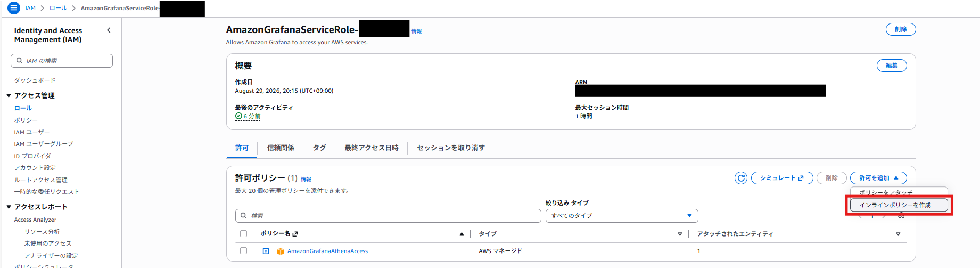980x268 pixels.
Task: Open IAM ユーザーグループ in the sidebar
Action: (x=44, y=144)
